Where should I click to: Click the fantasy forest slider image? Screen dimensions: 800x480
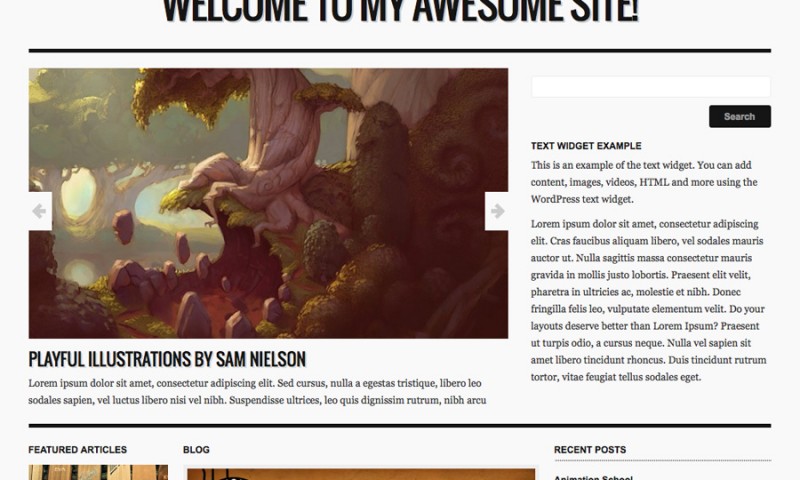(x=268, y=203)
